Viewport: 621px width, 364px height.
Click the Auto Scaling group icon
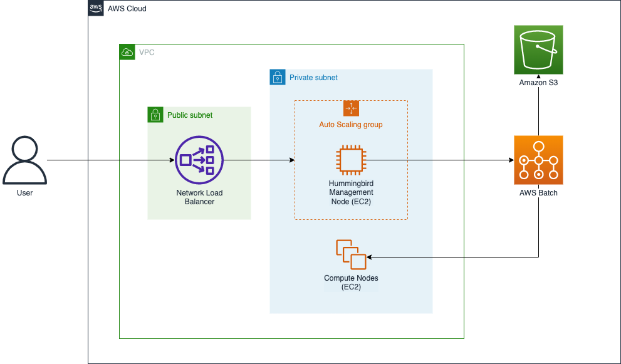(x=351, y=108)
